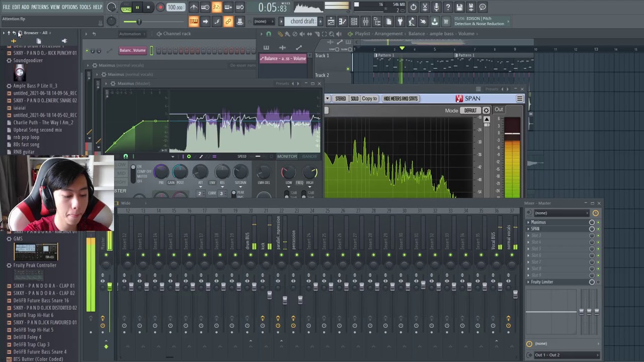Select Upbeat Song second mix in browser
The height and width of the screenshot is (362, 644).
[x=38, y=130]
